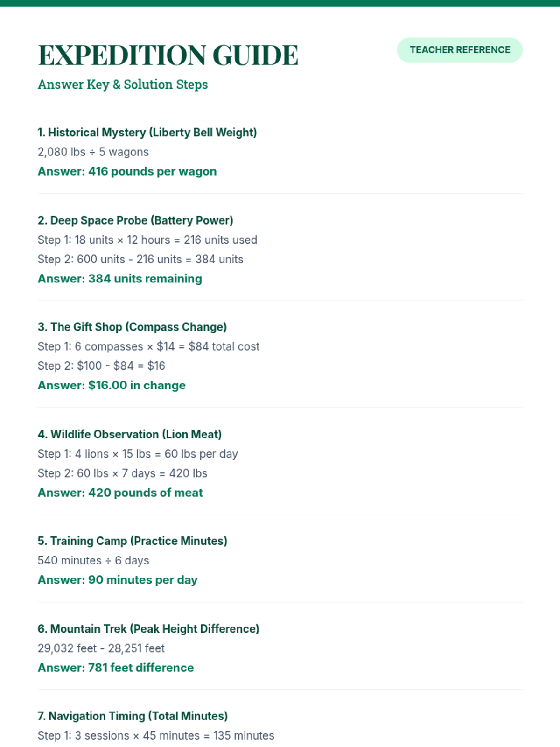This screenshot has height=747, width=560.
Task: Click the Deep Space Probe heading
Action: tap(135, 220)
